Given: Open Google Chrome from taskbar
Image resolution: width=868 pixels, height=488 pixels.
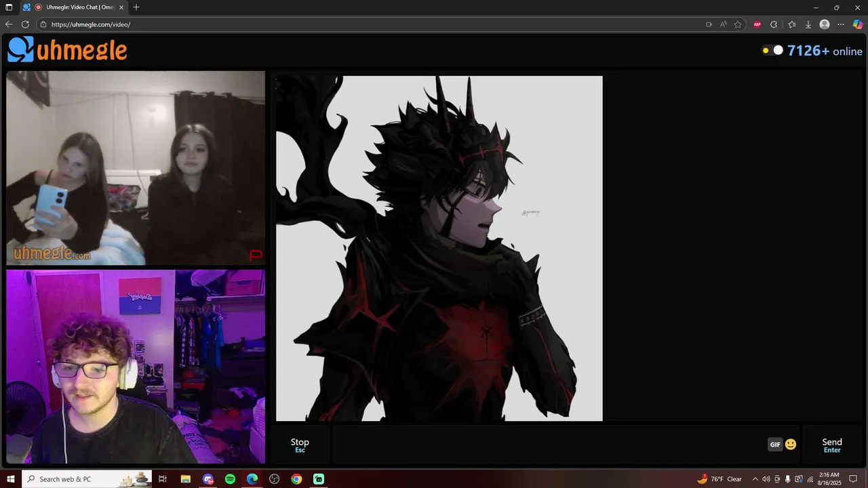Looking at the screenshot, I should coord(296,479).
